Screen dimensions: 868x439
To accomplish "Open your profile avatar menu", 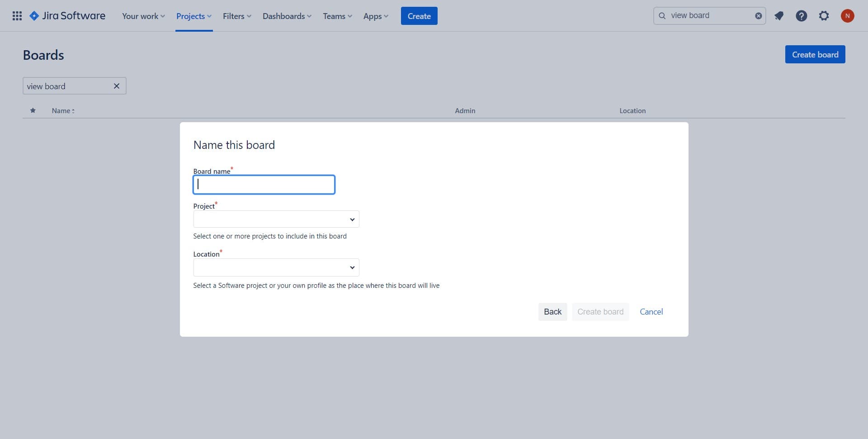I will 848,15.
